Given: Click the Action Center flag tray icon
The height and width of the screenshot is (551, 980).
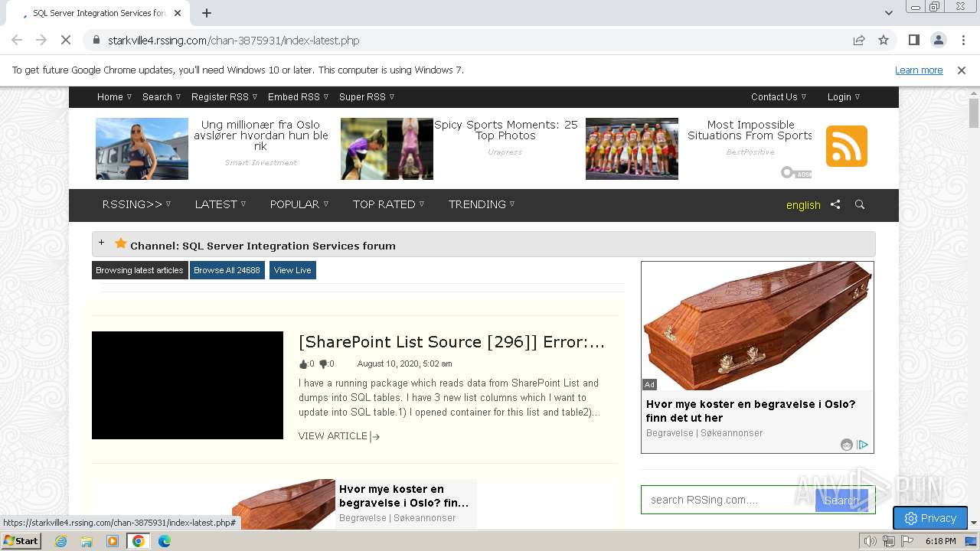Looking at the screenshot, I should [907, 541].
